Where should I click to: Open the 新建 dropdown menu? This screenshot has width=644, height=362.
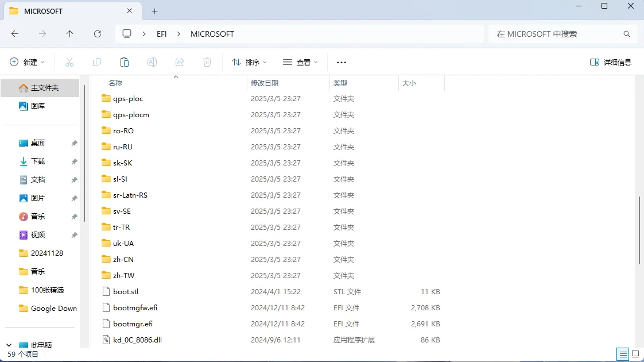pyautogui.click(x=27, y=62)
